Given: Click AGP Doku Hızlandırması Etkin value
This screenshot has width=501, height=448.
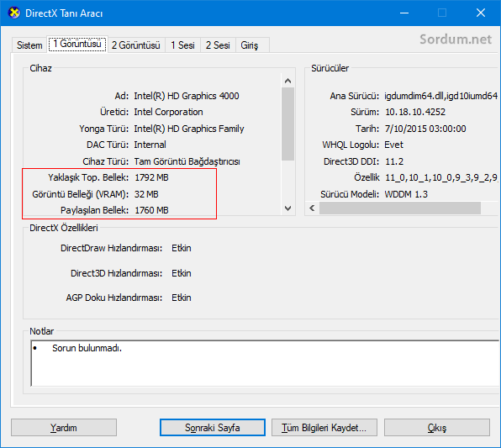Looking at the screenshot, I should pos(182,298).
